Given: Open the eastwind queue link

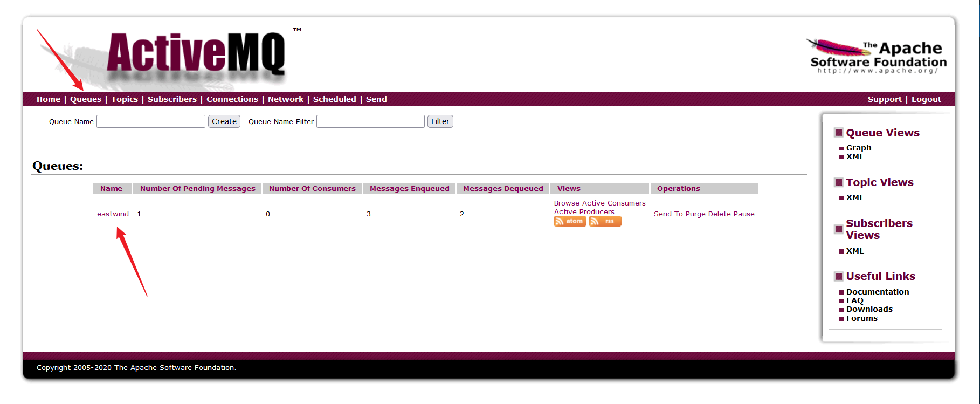Looking at the screenshot, I should tap(113, 214).
